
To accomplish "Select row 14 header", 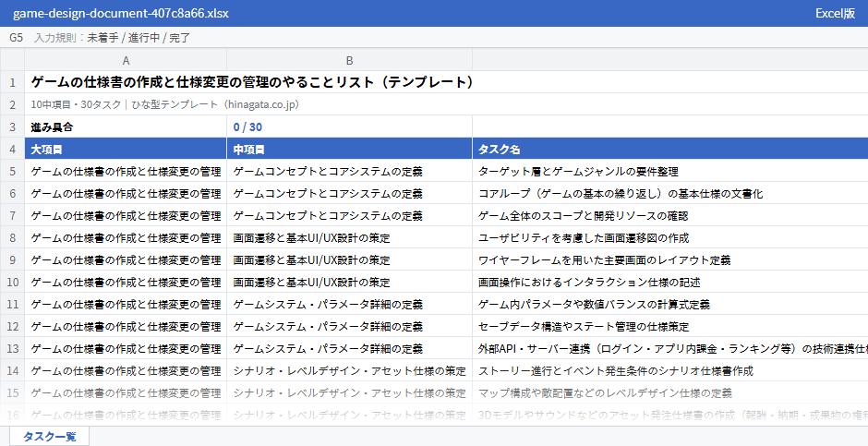I will (12, 371).
